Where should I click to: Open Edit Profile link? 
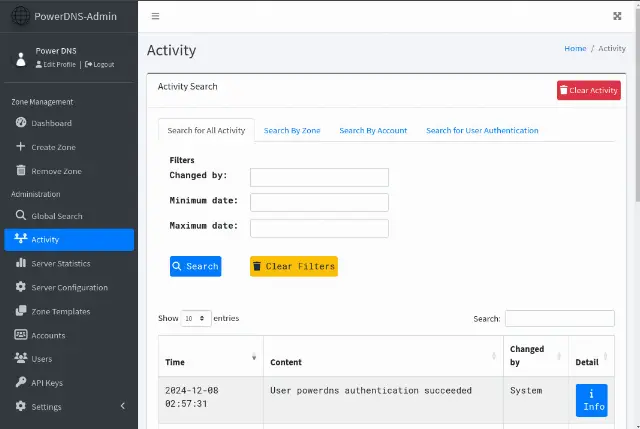tap(56, 64)
